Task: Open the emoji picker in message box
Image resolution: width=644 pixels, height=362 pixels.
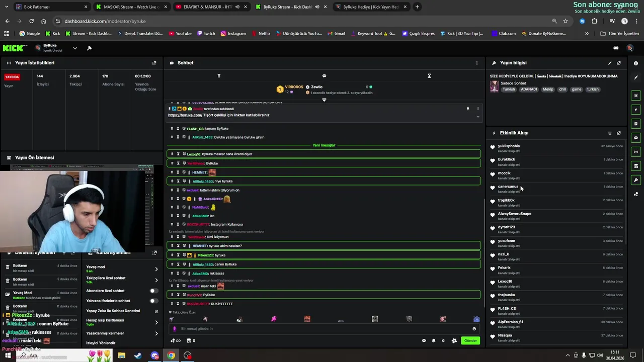Action: pos(474,329)
